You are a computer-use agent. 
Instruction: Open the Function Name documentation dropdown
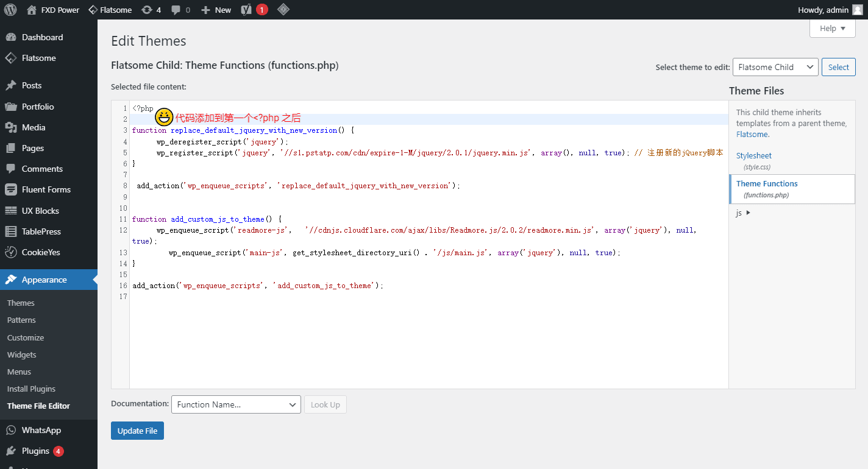click(236, 404)
